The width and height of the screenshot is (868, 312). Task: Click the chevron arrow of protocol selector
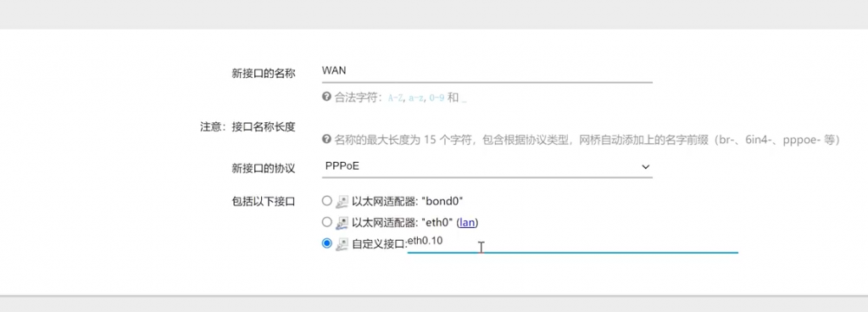pyautogui.click(x=645, y=166)
